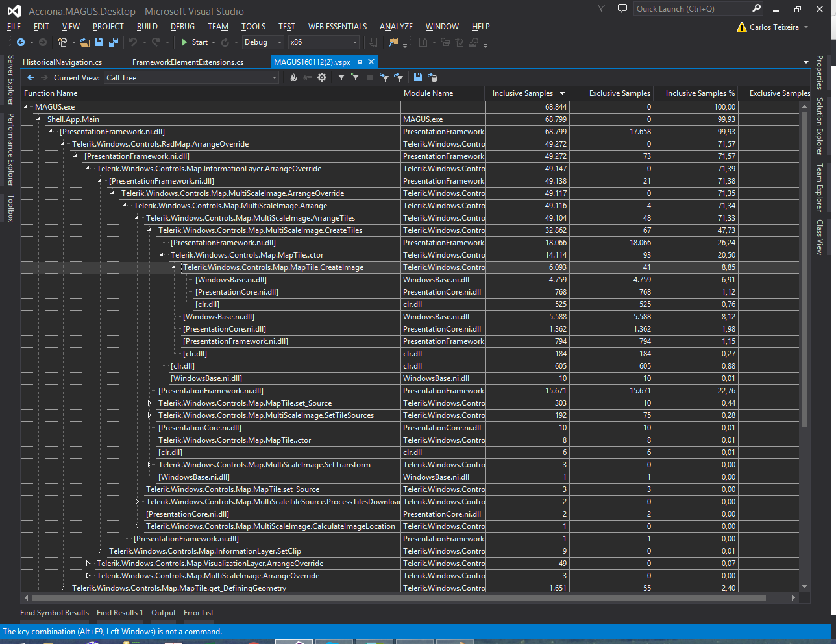Open the Current View dropdown

coord(191,78)
